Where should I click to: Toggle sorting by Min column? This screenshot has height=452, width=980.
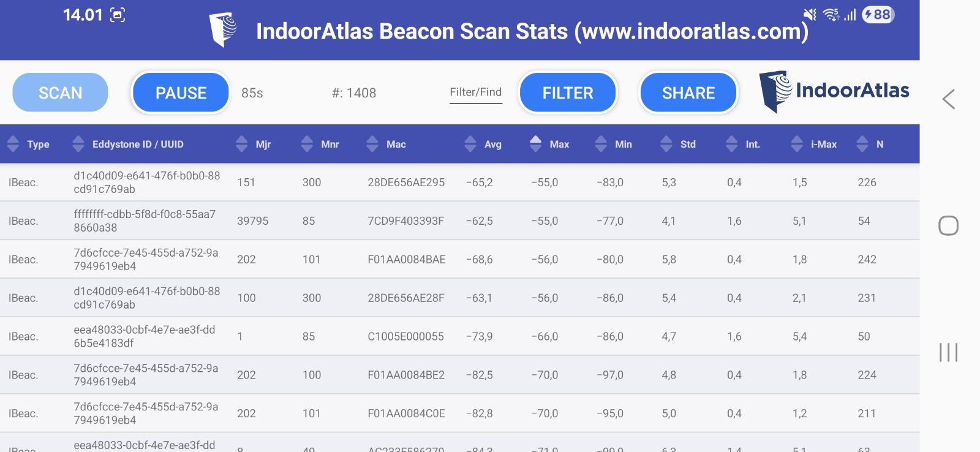coord(614,144)
